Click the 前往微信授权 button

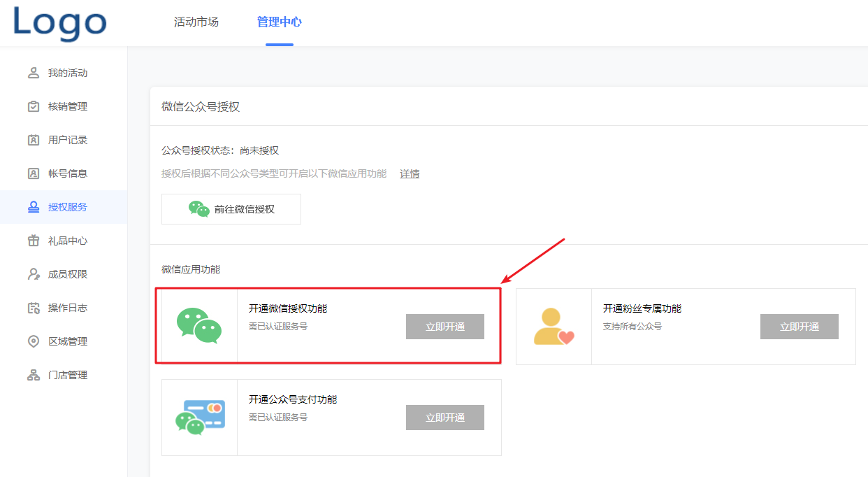click(231, 209)
